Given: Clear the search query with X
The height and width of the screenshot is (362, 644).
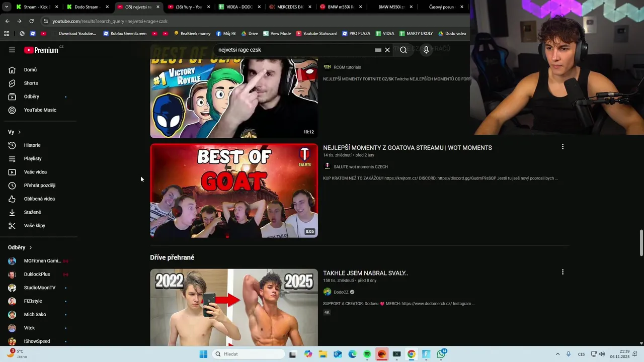Looking at the screenshot, I should 387,50.
